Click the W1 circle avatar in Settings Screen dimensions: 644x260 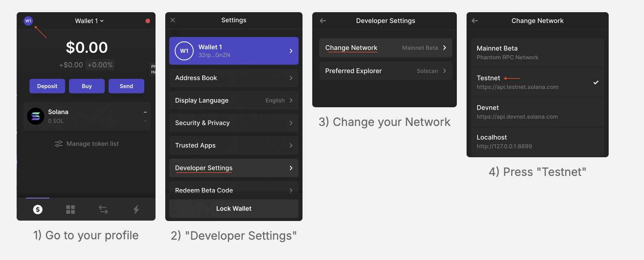point(184,51)
